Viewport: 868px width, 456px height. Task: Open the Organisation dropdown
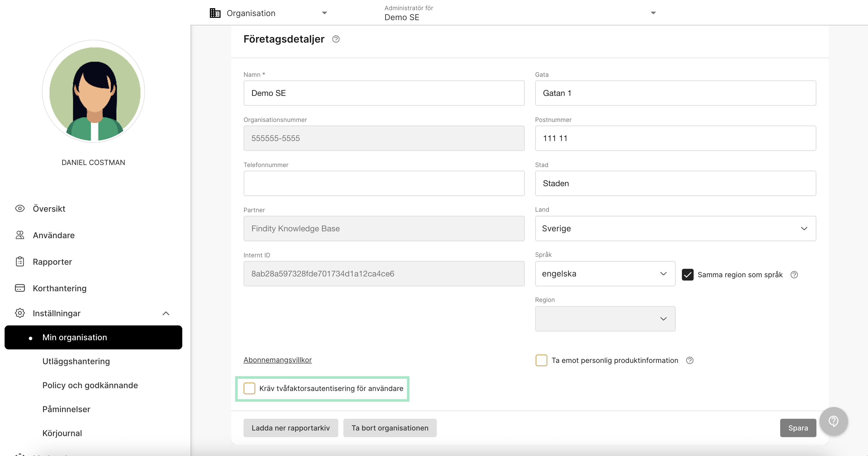268,13
